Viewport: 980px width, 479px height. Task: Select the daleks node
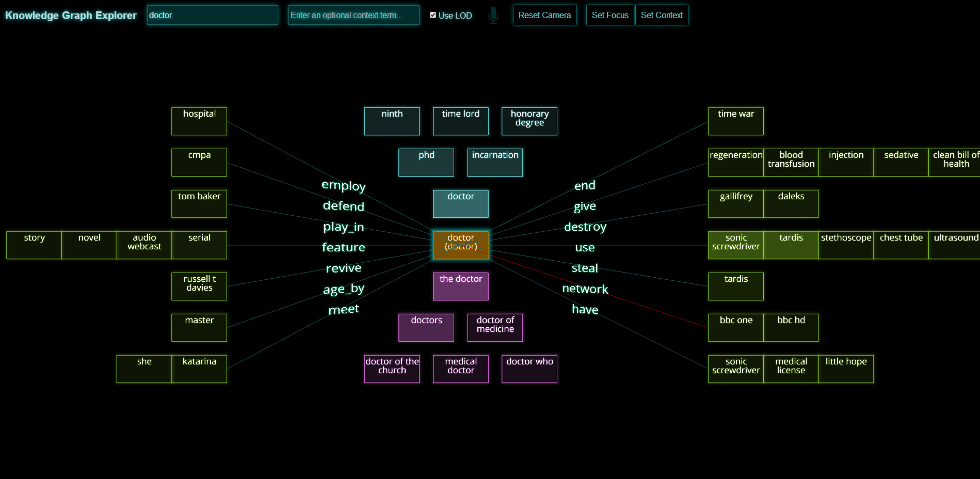pyautogui.click(x=791, y=204)
